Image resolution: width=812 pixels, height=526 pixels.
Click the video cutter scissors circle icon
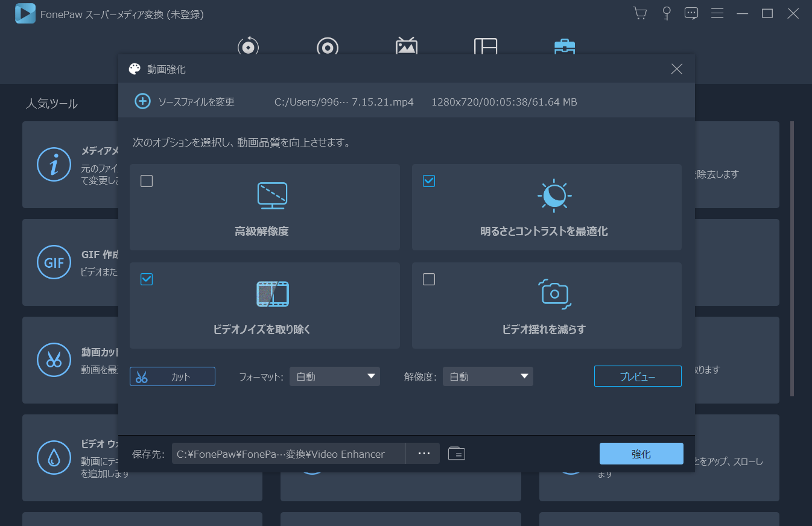[x=54, y=360]
